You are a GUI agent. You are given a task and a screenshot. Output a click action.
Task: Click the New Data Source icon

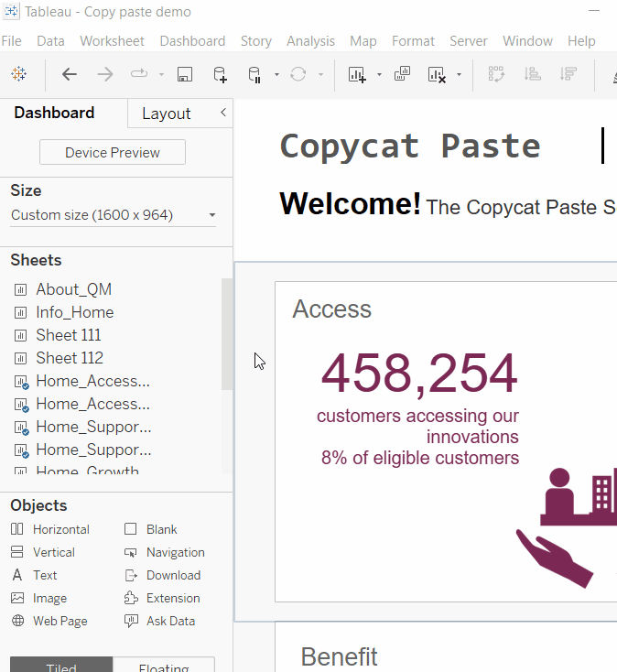point(220,74)
